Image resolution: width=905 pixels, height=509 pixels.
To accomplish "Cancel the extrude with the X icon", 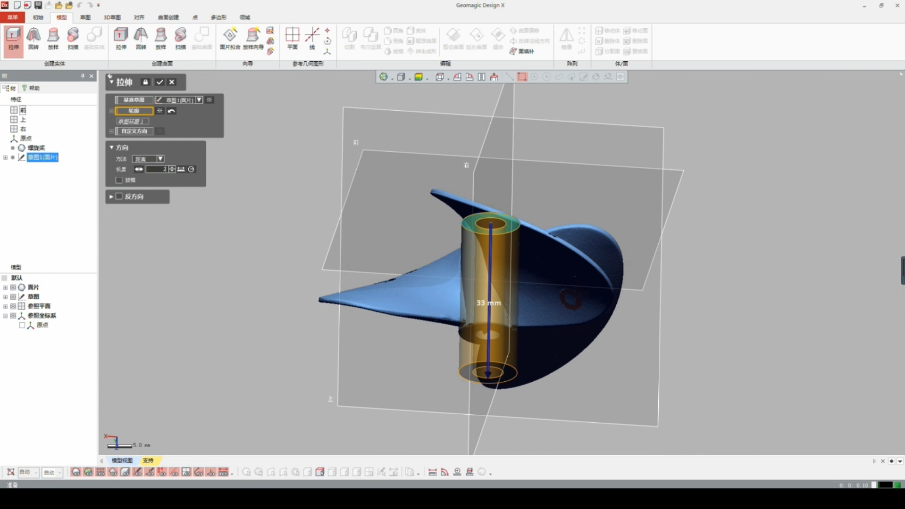I will point(172,82).
